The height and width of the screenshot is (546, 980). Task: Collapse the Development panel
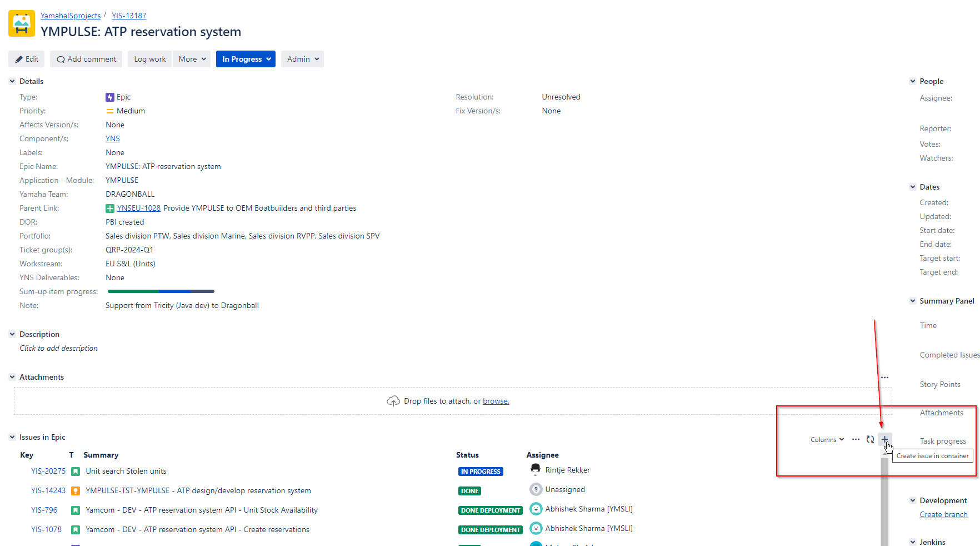click(912, 500)
